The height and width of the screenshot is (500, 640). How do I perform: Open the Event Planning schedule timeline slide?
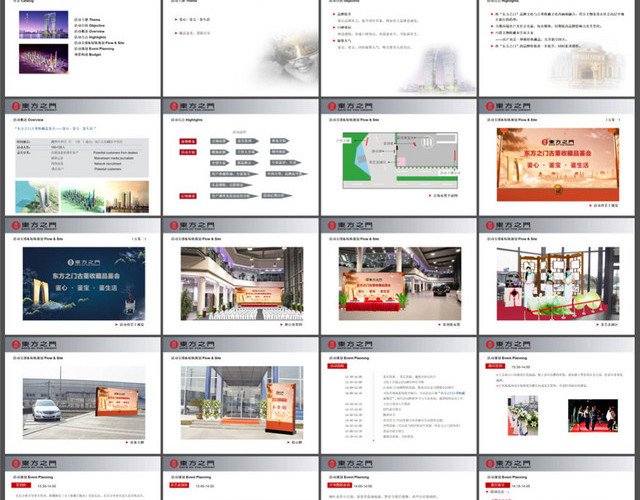[x=398, y=396]
